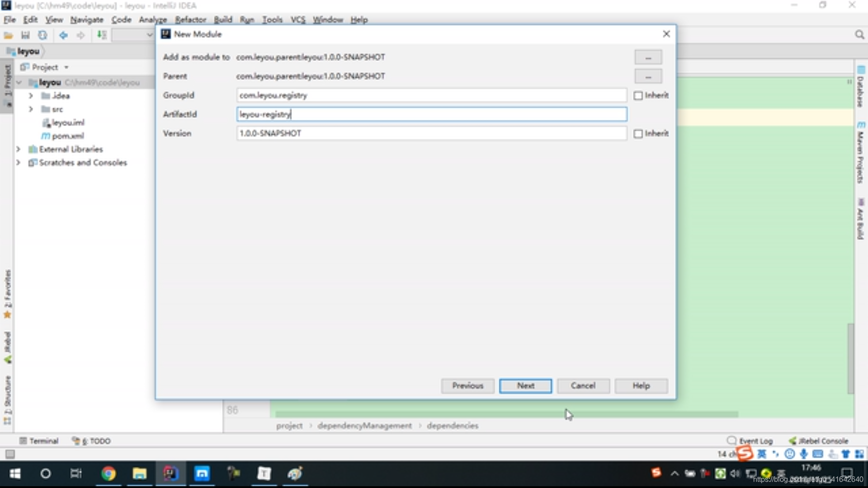The image size is (868, 488).
Task: Toggle tool window buttons in status bar corner
Action: coord(10,454)
